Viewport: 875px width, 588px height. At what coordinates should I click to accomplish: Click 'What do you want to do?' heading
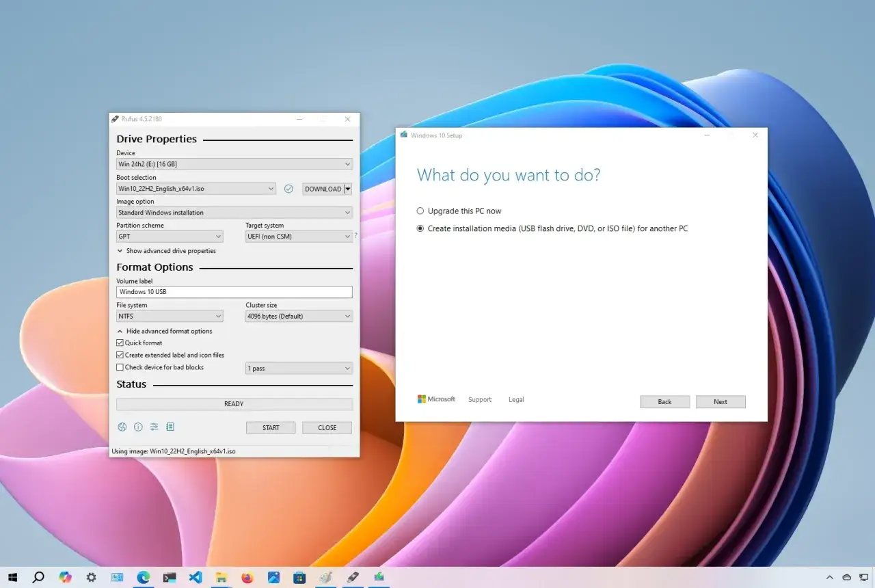point(509,175)
